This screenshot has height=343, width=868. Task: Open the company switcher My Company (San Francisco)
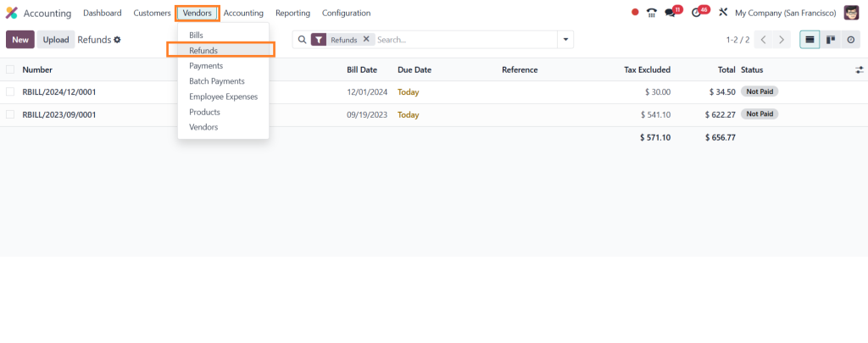point(786,13)
